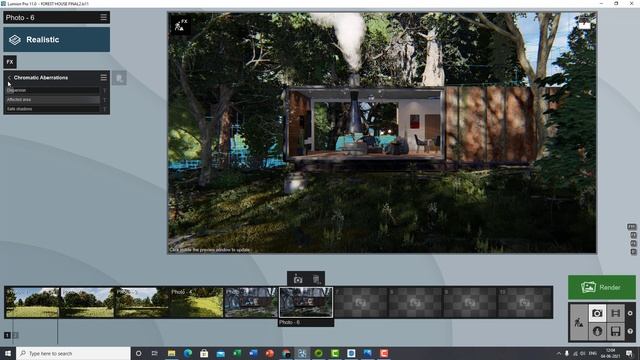Open PowerPoint from taskbar

point(269,353)
